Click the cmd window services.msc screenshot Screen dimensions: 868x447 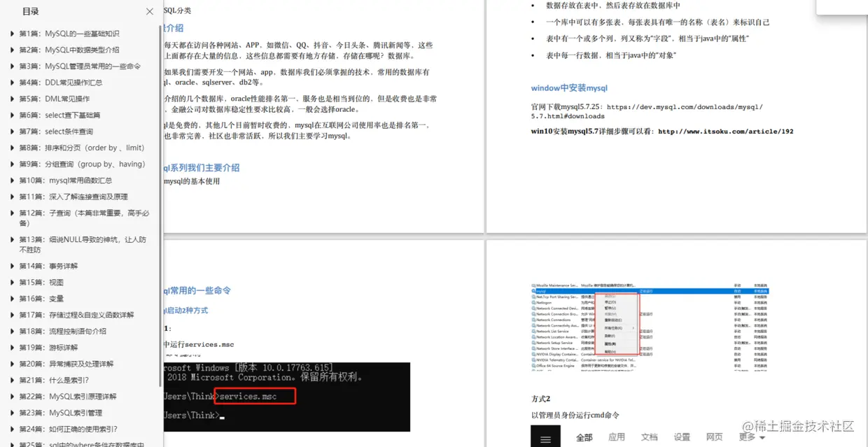[x=286, y=397]
